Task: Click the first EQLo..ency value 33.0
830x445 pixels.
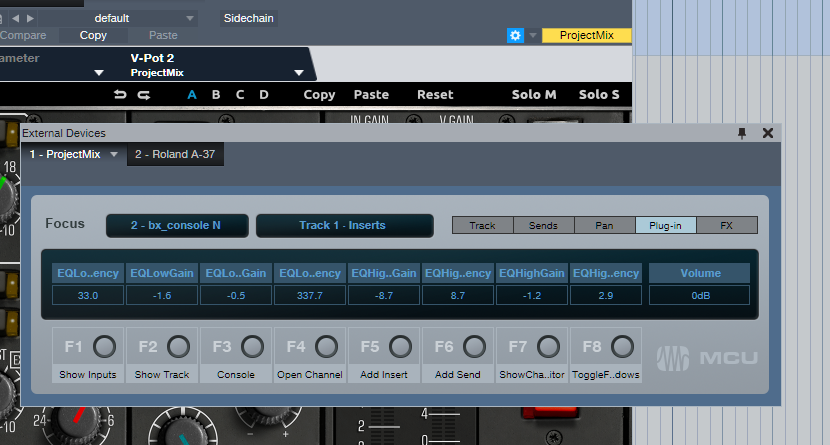Action: point(88,295)
